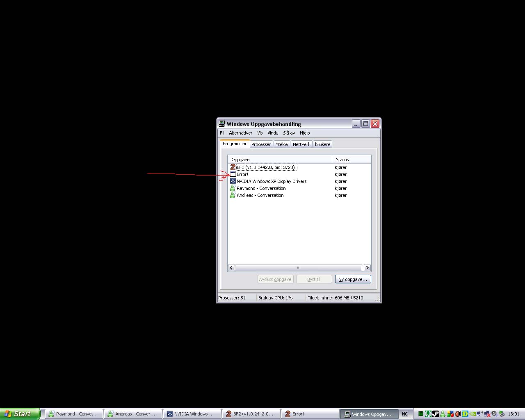Click the grey round speaker tray icon

tap(494, 414)
